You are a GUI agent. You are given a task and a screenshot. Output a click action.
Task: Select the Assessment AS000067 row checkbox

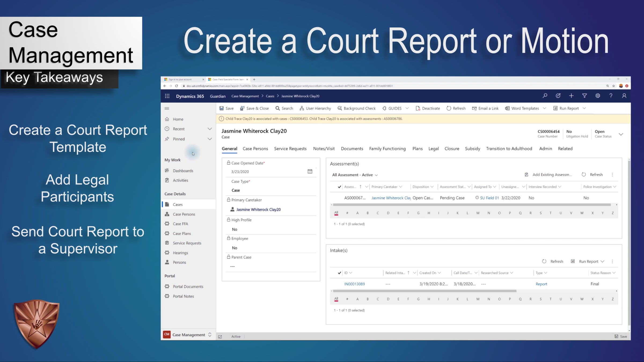339,198
